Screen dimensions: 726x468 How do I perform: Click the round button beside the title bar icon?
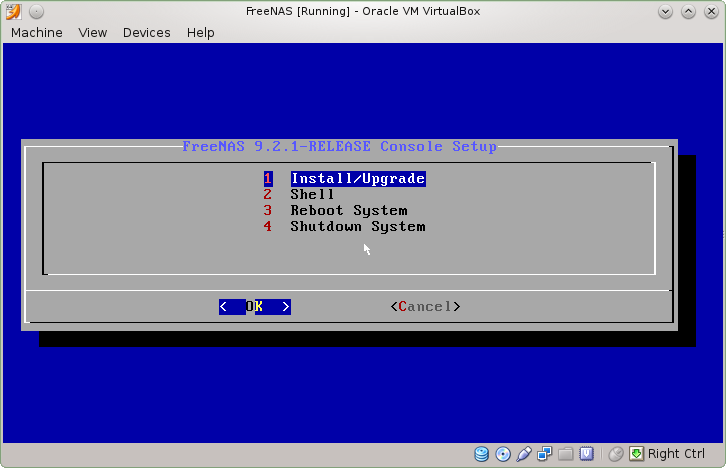(36, 12)
